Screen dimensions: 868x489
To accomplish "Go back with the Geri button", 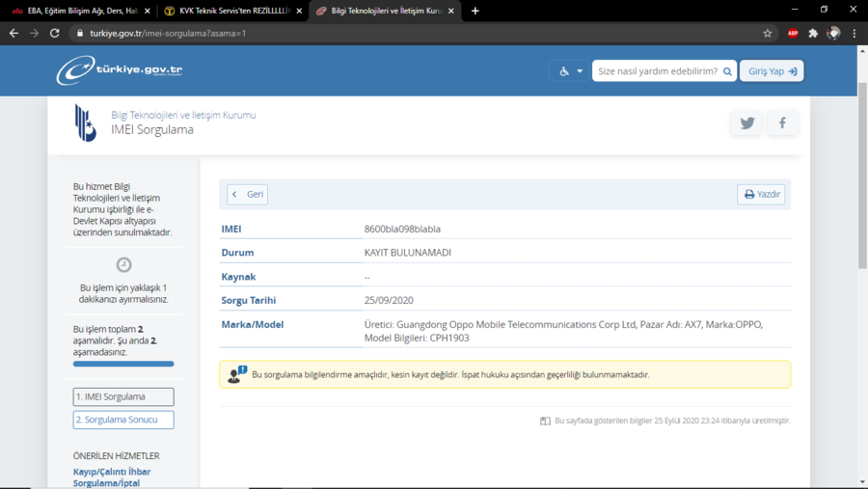I will pyautogui.click(x=248, y=195).
